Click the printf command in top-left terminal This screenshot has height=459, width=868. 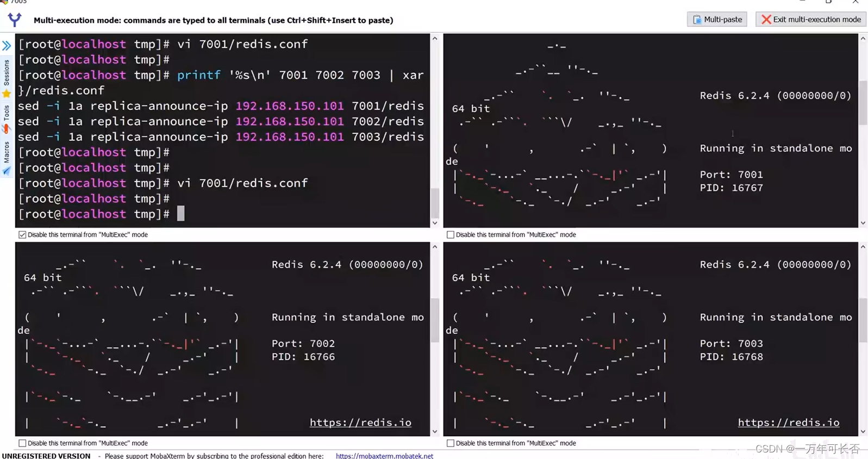coord(199,75)
